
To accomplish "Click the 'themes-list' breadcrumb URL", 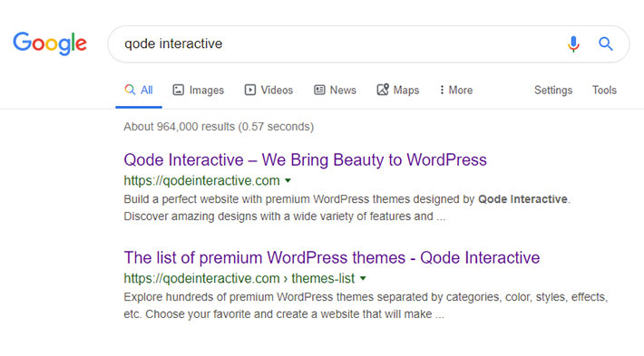I will tap(323, 278).
